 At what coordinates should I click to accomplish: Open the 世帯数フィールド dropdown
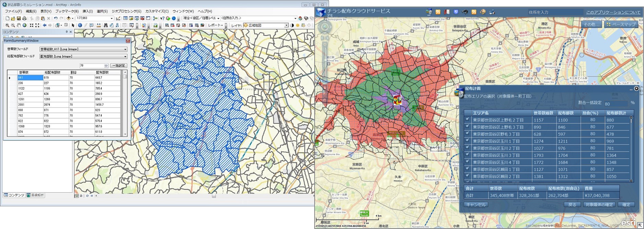click(125, 49)
